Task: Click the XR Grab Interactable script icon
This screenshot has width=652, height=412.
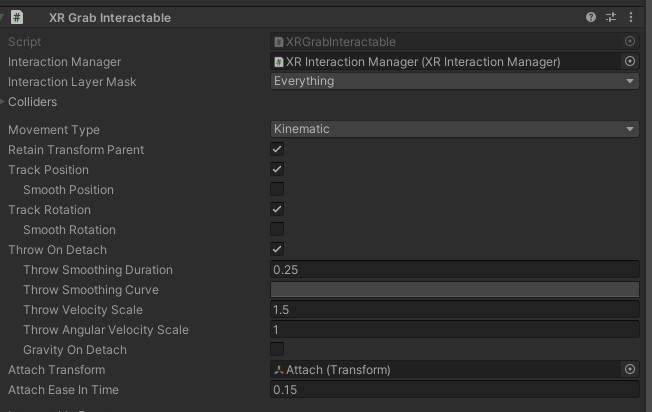Action: (18, 17)
